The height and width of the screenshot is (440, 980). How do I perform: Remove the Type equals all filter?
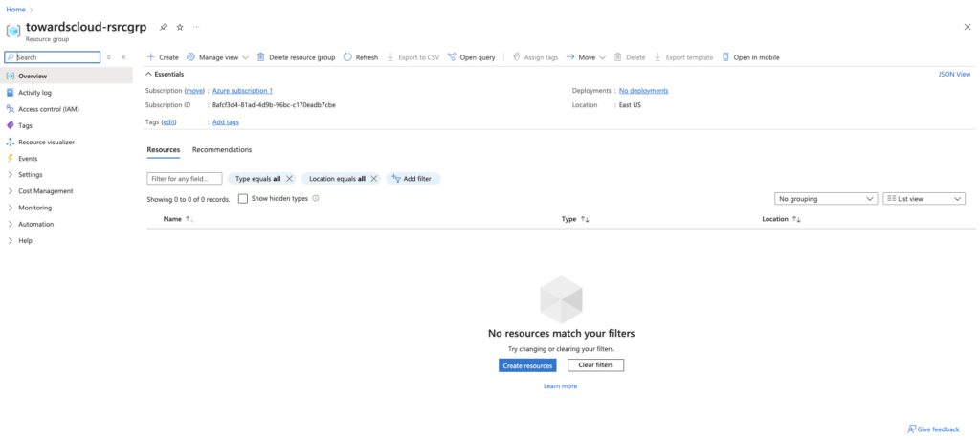click(x=289, y=179)
